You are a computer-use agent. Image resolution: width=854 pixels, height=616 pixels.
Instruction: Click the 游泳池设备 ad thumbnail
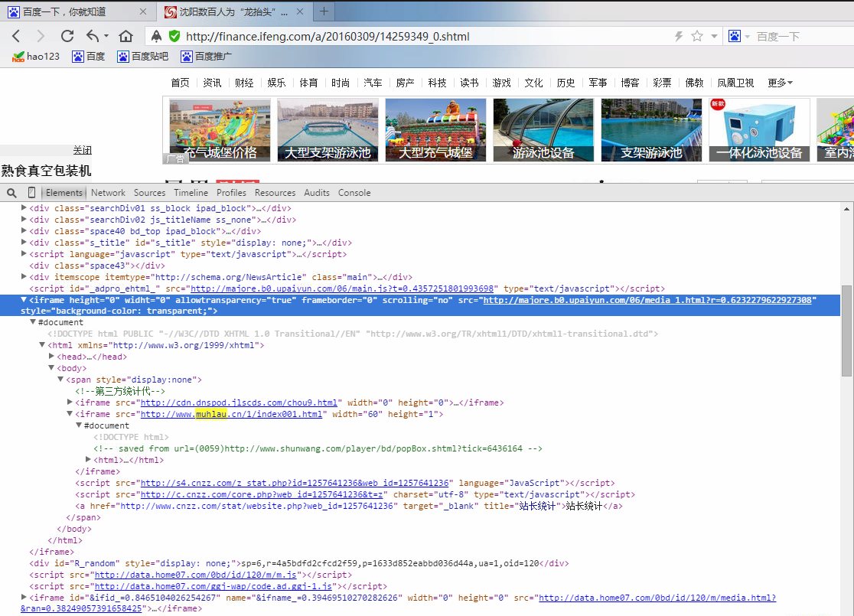(543, 129)
